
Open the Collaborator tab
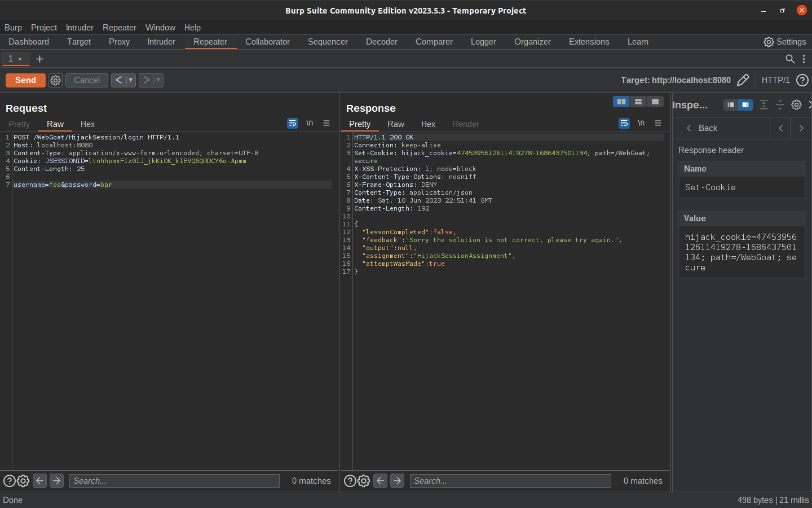pos(267,42)
